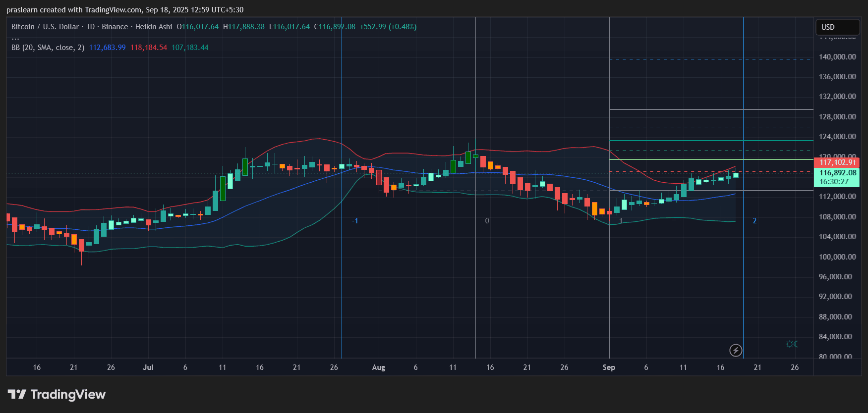Click the Aug label on time axis
Image resolution: width=868 pixels, height=413 pixels.
[378, 367]
